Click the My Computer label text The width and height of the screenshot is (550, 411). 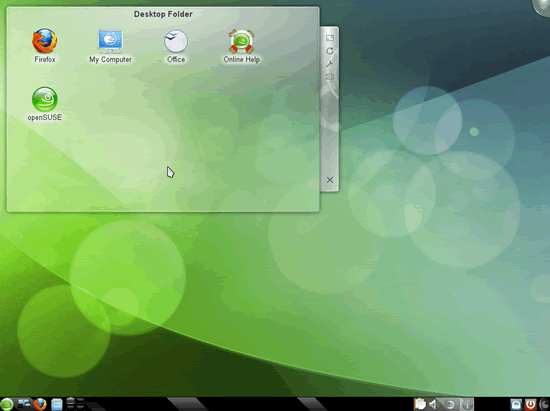point(110,60)
